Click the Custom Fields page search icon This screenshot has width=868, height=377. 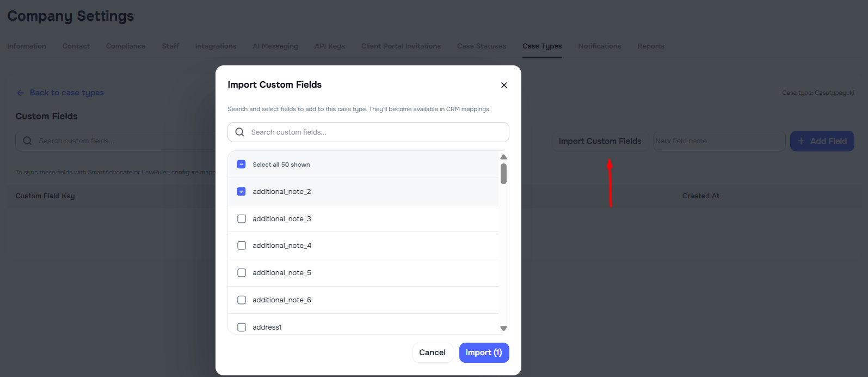(27, 141)
